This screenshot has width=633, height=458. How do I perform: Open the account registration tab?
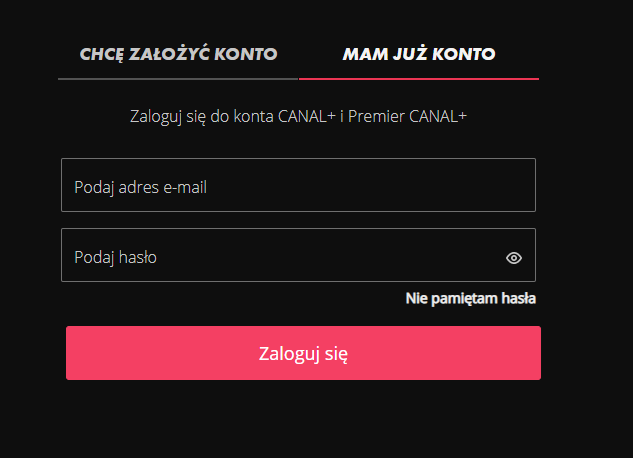point(179,54)
